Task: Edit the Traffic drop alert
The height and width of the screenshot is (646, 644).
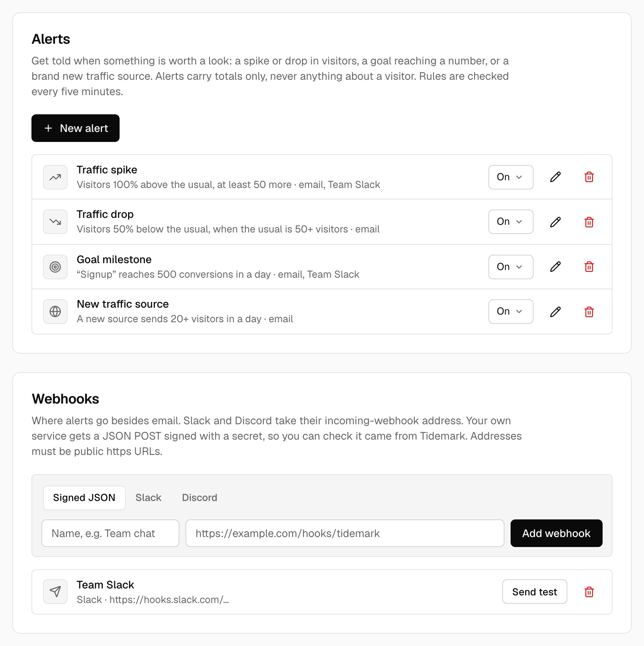Action: coord(555,222)
